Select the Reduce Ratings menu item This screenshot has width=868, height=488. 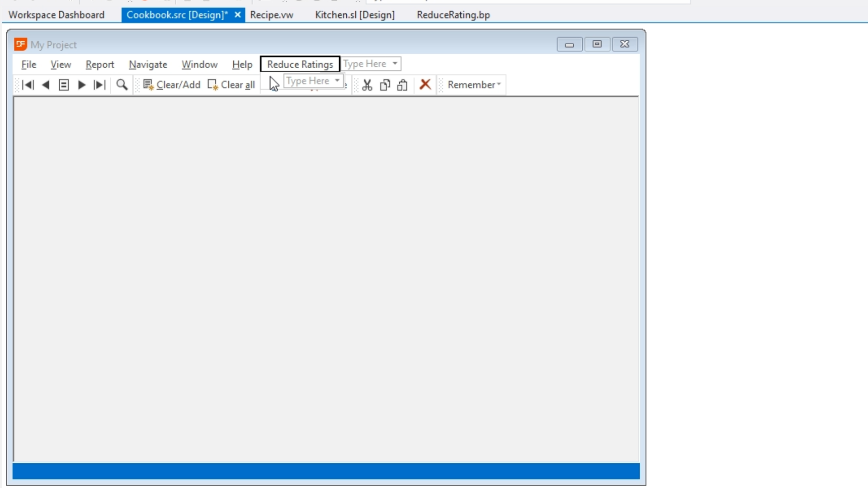(300, 65)
